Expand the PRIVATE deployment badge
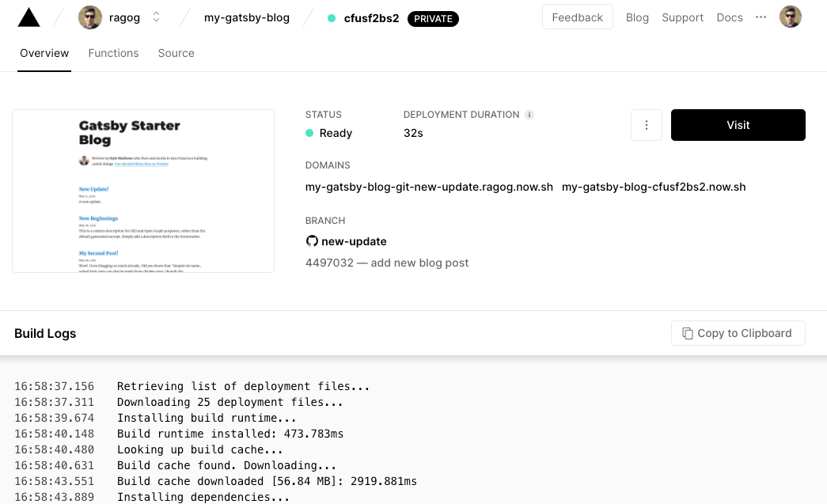This screenshot has width=827, height=504. [x=433, y=18]
